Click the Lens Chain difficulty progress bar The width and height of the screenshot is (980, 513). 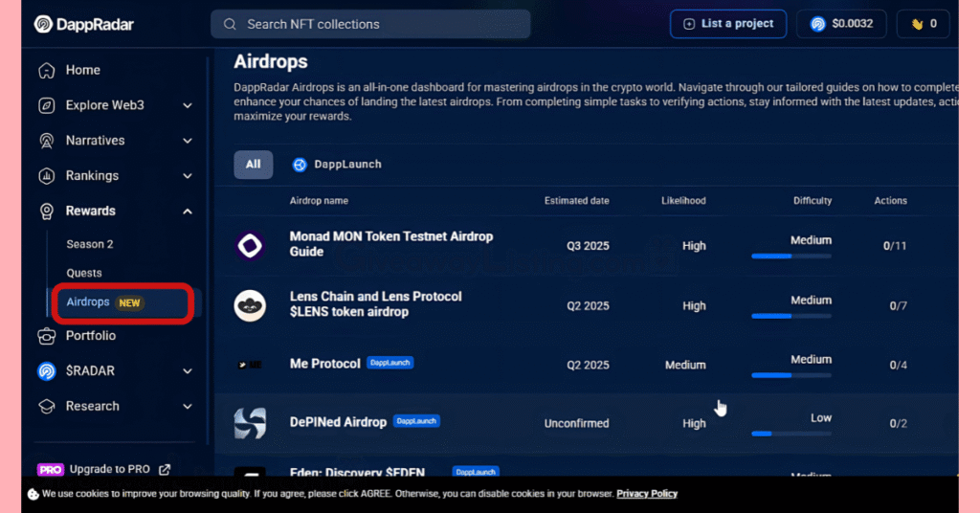(x=791, y=316)
